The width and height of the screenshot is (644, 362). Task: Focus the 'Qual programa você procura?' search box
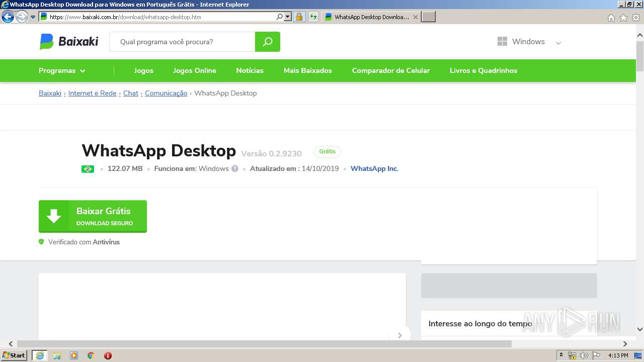pyautogui.click(x=182, y=42)
